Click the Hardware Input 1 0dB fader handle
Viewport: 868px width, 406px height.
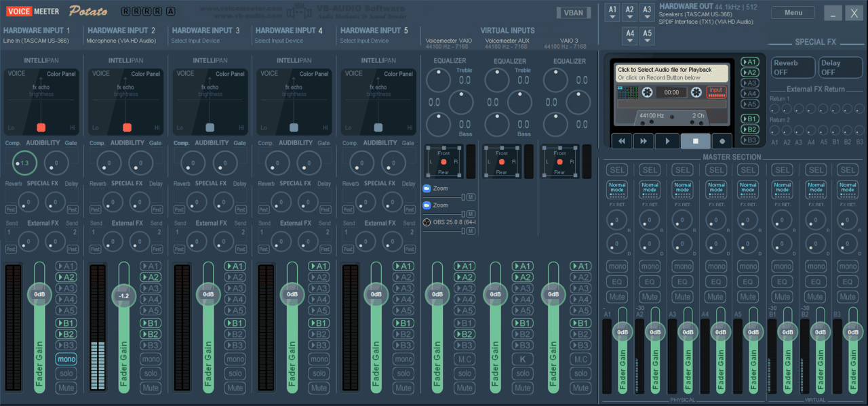39,294
